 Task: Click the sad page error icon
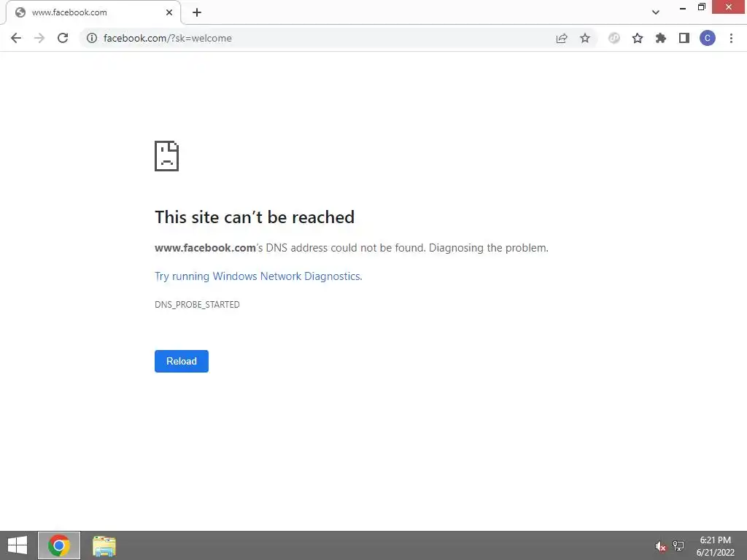click(167, 156)
